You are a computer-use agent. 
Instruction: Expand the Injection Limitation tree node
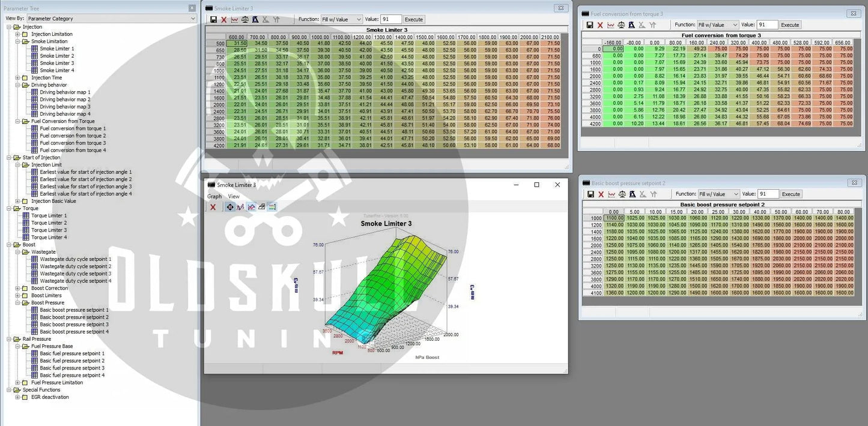click(x=17, y=34)
